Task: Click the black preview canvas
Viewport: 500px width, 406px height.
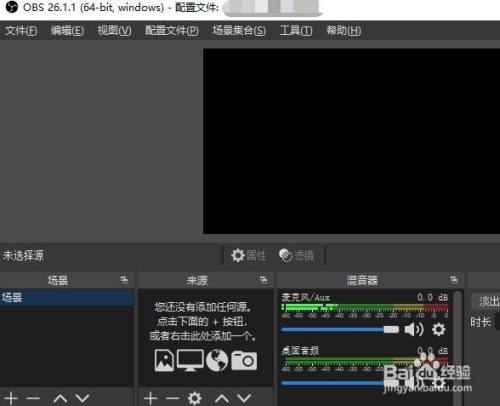Action: [351, 141]
